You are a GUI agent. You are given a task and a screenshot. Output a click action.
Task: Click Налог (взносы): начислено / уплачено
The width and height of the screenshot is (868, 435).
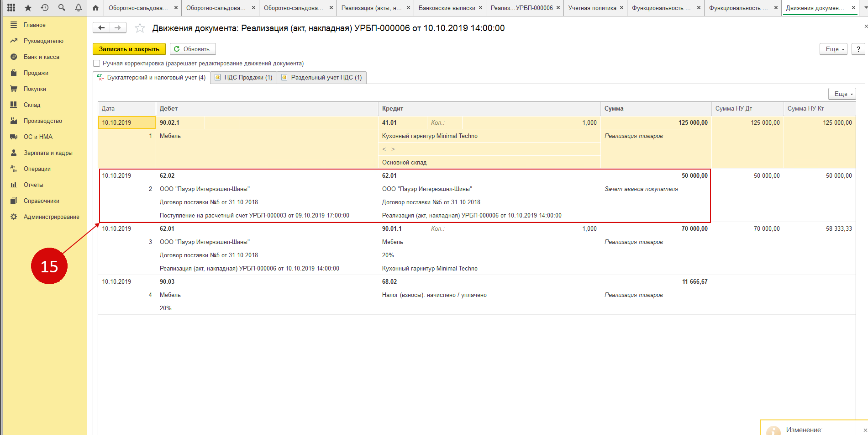[x=434, y=295]
